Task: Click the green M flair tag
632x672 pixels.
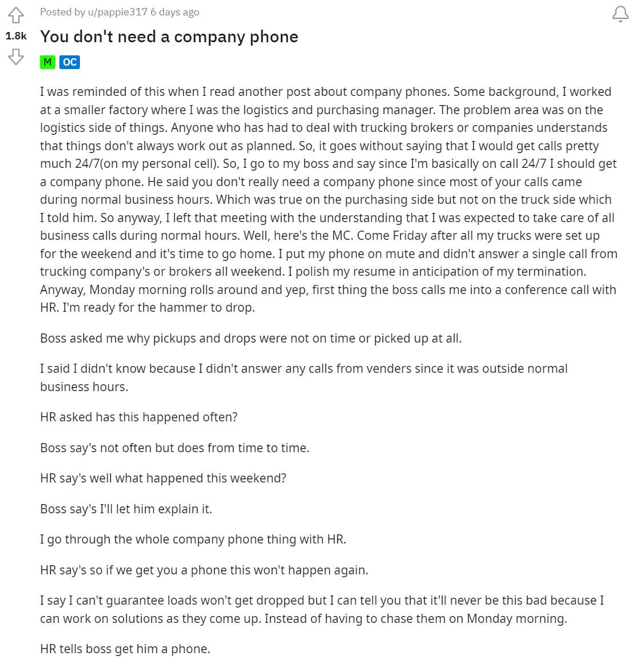Action: click(x=47, y=62)
